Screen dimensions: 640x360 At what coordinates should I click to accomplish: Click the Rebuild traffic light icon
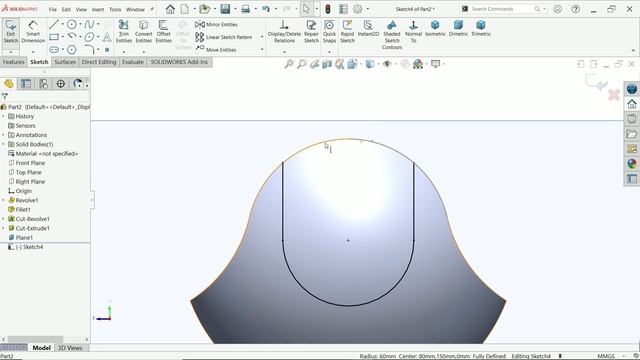coord(327,9)
